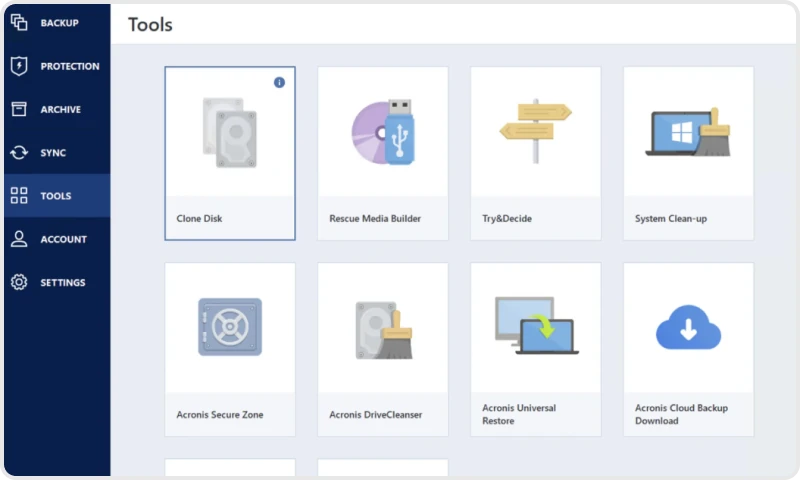Select the ARCHIVE sidebar label
800x480 pixels.
pos(61,109)
